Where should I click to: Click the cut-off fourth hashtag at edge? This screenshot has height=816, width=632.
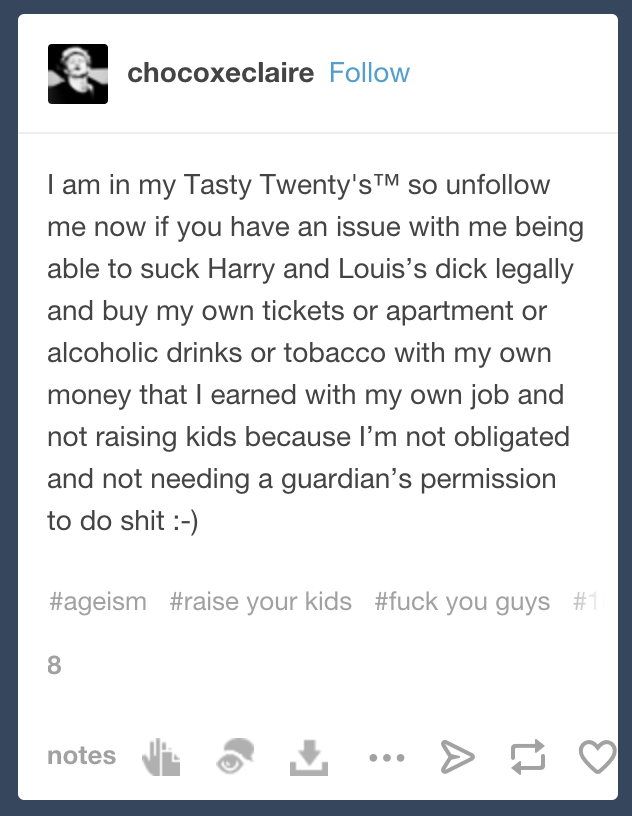[588, 602]
